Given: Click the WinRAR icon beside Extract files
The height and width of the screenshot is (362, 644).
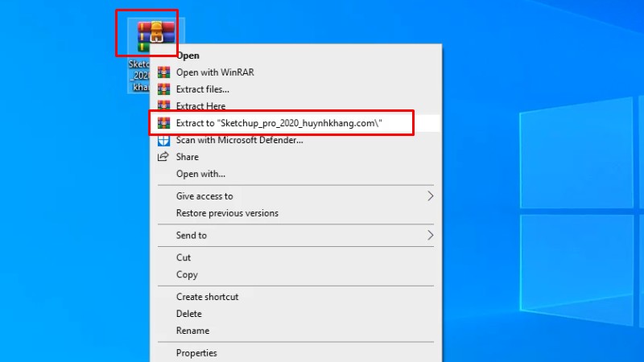Looking at the screenshot, I should tap(163, 89).
